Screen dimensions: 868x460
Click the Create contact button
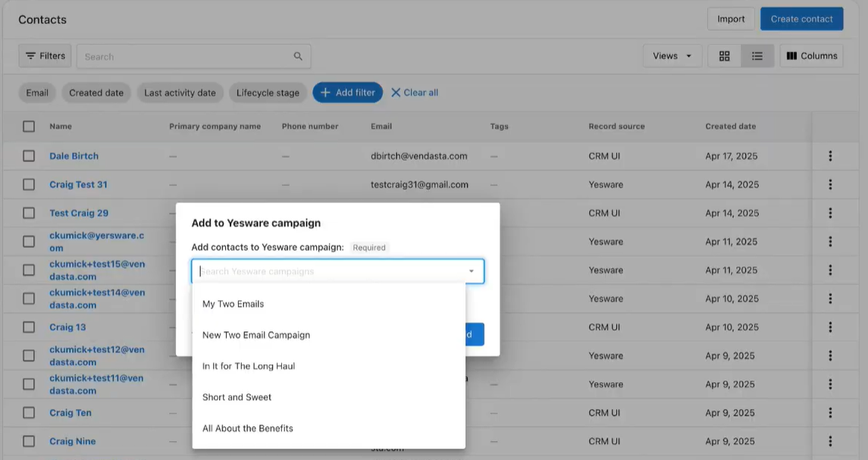coord(801,19)
